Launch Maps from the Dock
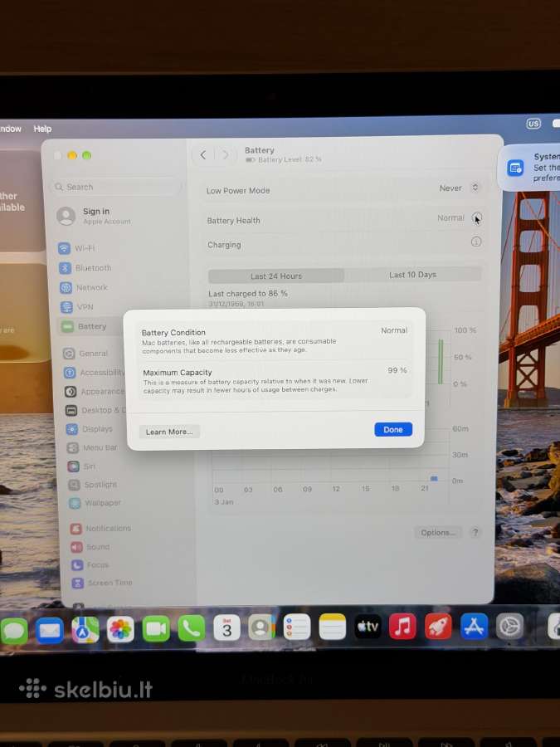The width and height of the screenshot is (560, 747). coord(85,629)
